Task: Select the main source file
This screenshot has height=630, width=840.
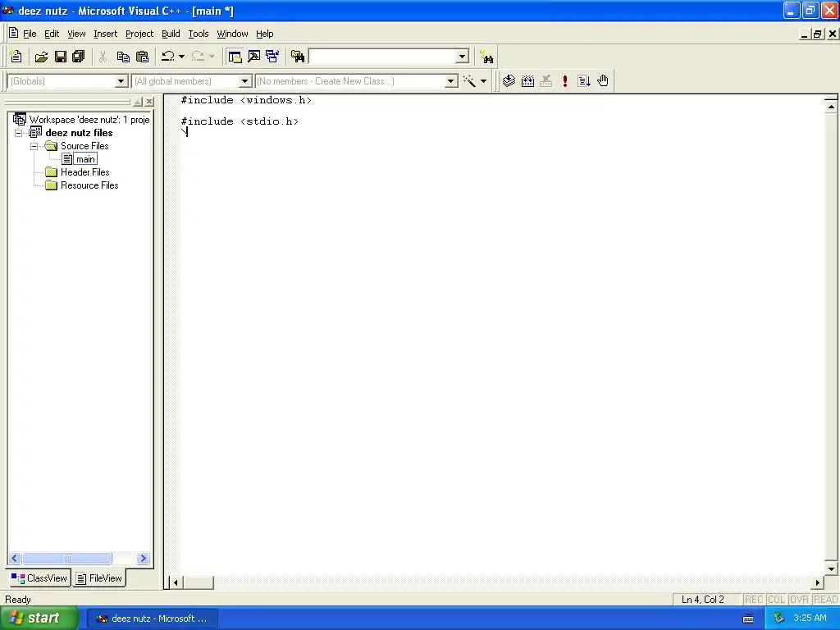Action: coord(85,159)
